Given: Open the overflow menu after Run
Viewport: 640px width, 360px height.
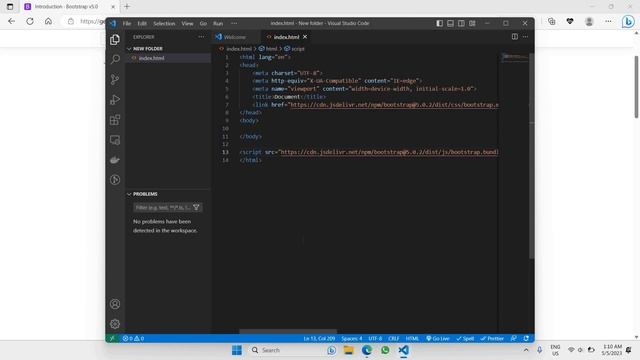Looking at the screenshot, I should click(x=234, y=23).
